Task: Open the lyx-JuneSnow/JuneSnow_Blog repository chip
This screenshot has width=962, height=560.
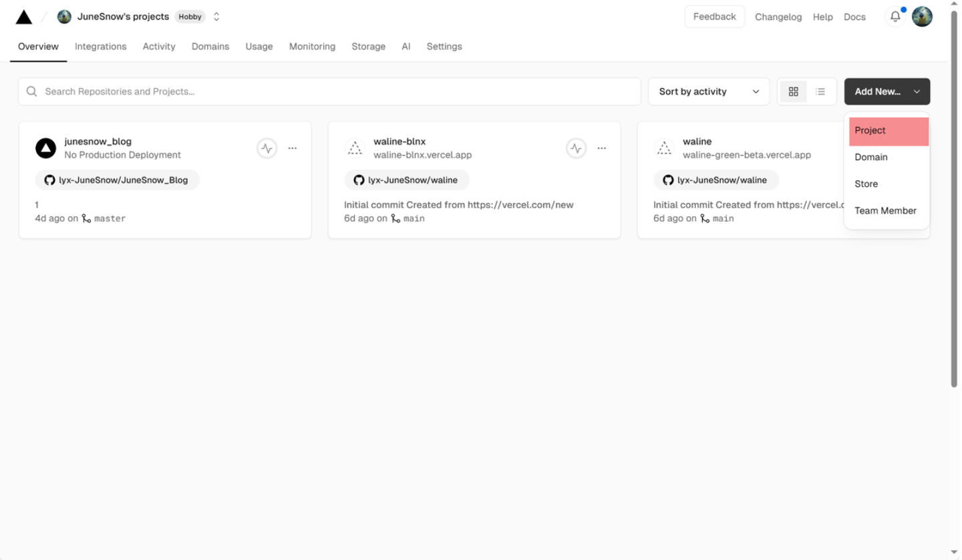Action: click(118, 180)
